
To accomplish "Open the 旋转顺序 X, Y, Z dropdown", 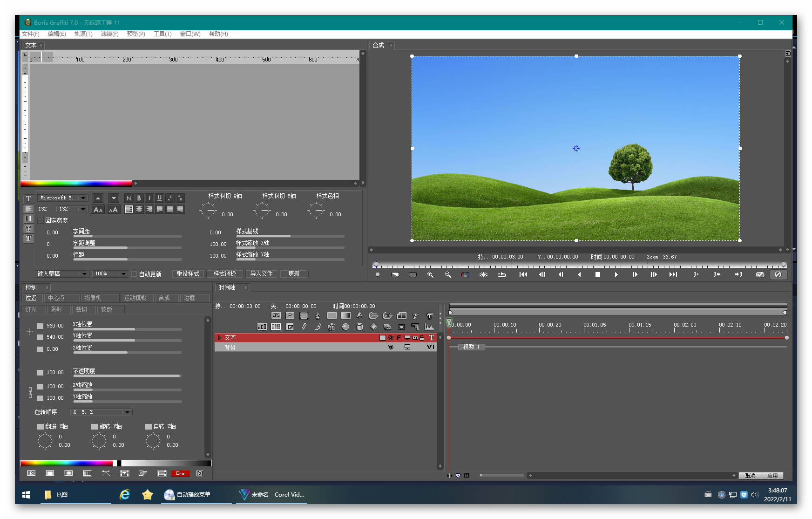I will pyautogui.click(x=101, y=412).
